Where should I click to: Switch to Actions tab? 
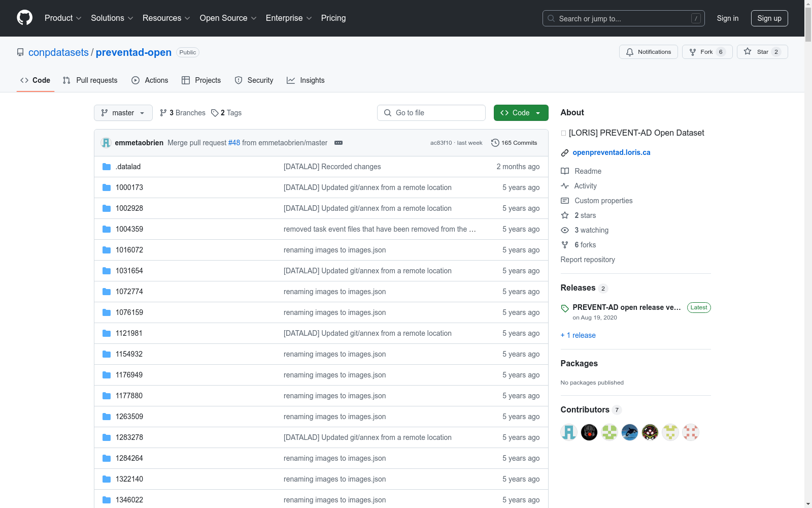[x=150, y=80]
